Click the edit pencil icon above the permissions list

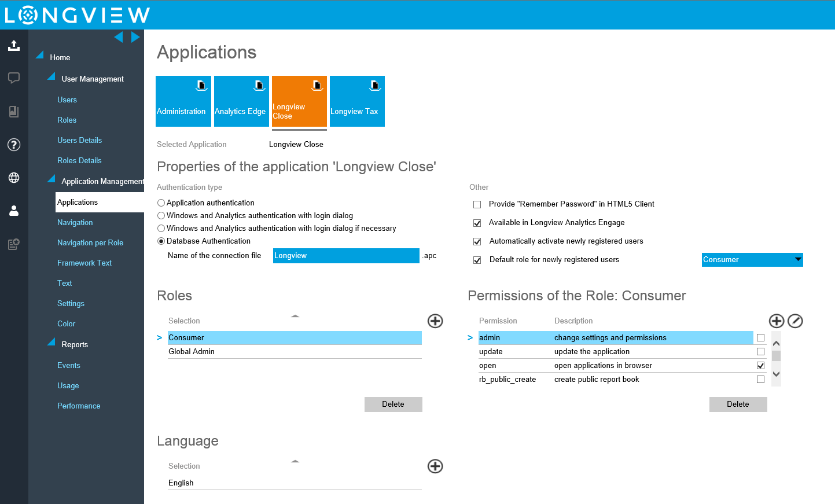(795, 321)
